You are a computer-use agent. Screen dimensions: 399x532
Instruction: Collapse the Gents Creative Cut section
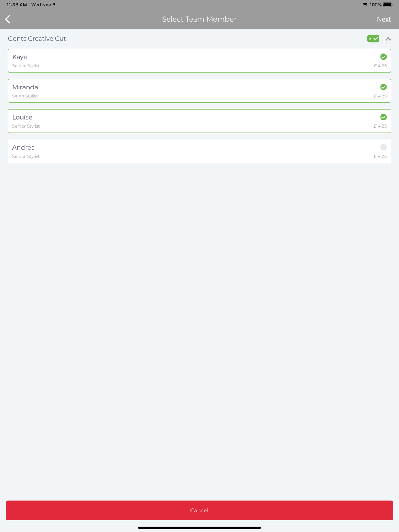click(388, 39)
